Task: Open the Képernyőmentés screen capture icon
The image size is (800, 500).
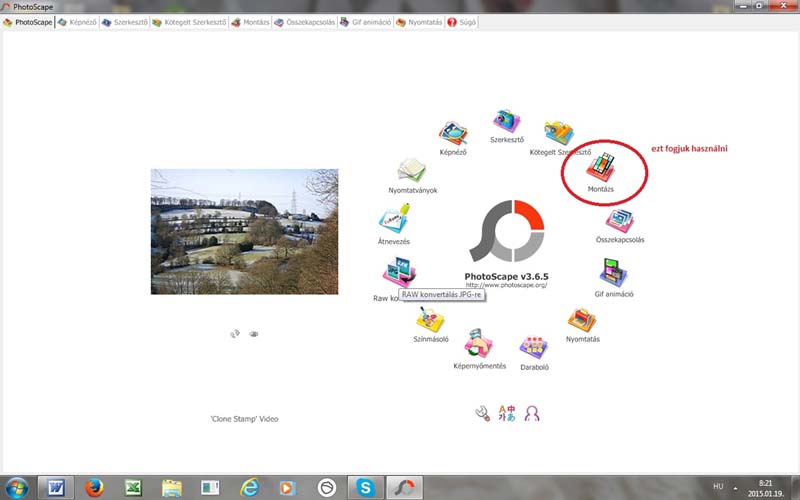Action: [x=479, y=343]
